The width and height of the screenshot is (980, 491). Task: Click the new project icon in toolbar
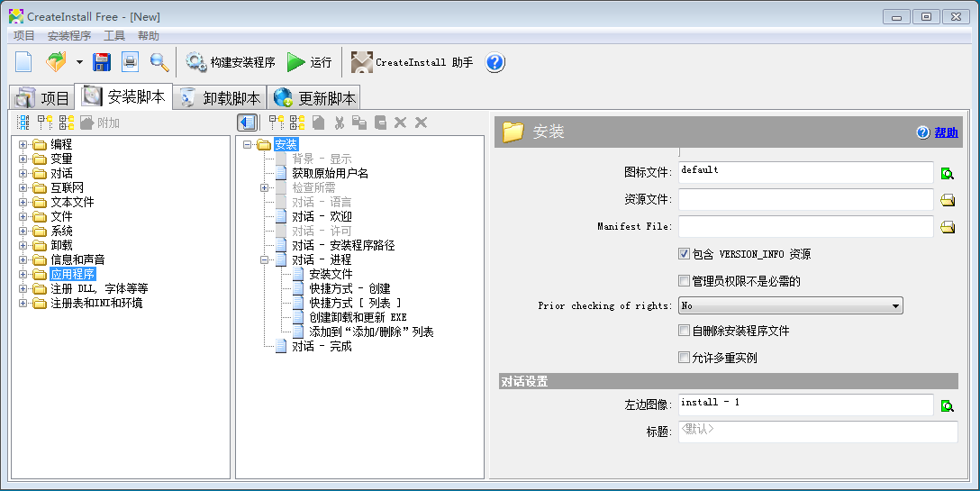[23, 62]
